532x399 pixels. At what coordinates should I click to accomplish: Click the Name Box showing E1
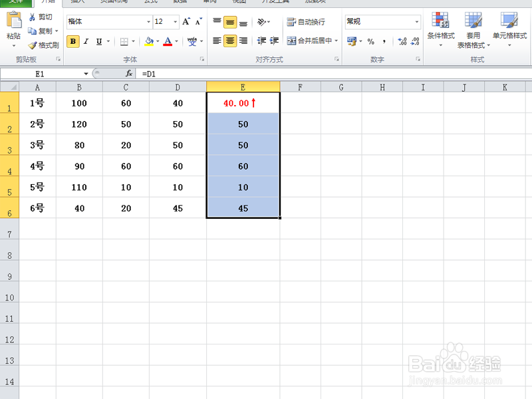coord(40,74)
